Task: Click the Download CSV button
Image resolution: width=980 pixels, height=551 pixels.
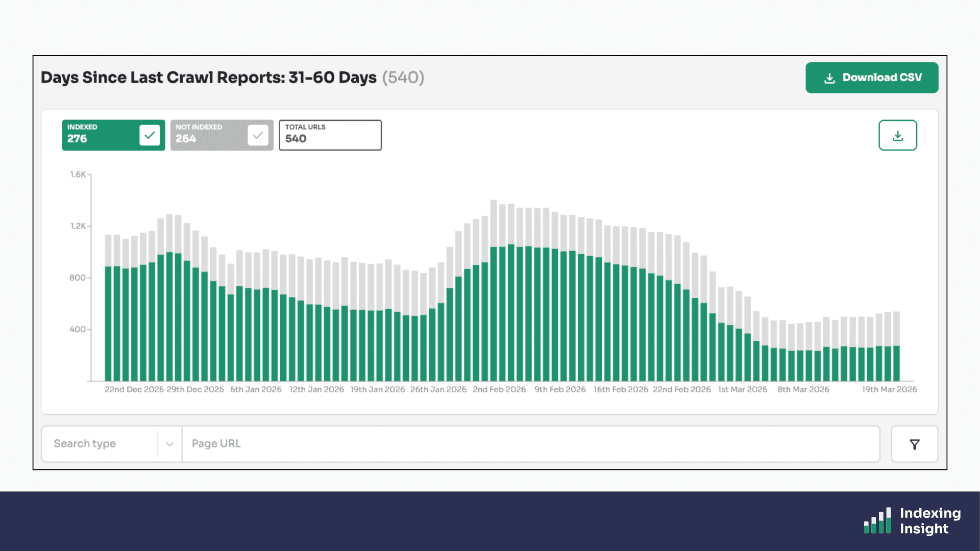Action: [871, 78]
